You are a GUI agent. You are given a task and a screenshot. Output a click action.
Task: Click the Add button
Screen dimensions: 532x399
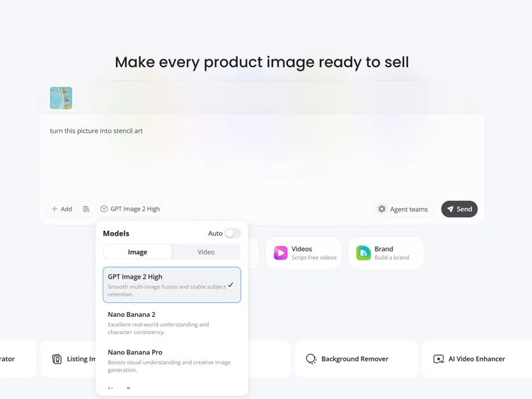62,209
